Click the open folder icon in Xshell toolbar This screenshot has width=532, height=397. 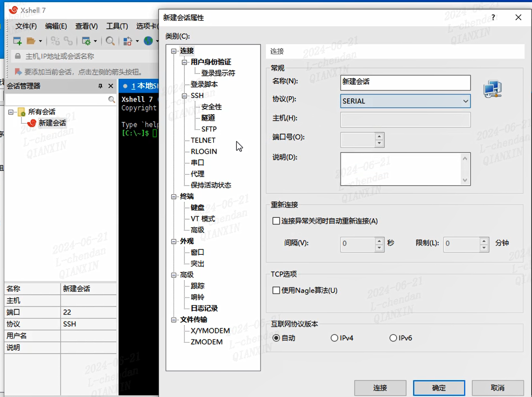[x=31, y=41]
